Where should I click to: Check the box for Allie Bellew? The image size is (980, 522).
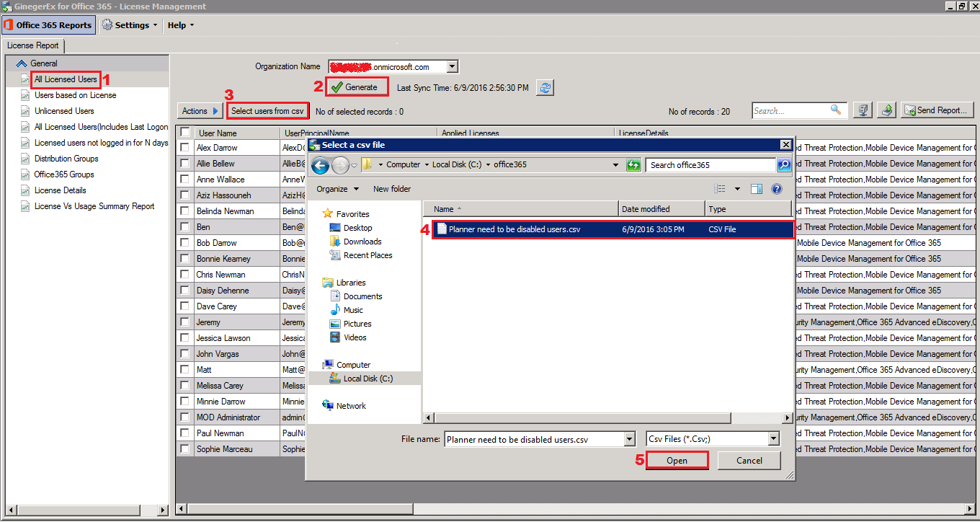click(x=185, y=164)
